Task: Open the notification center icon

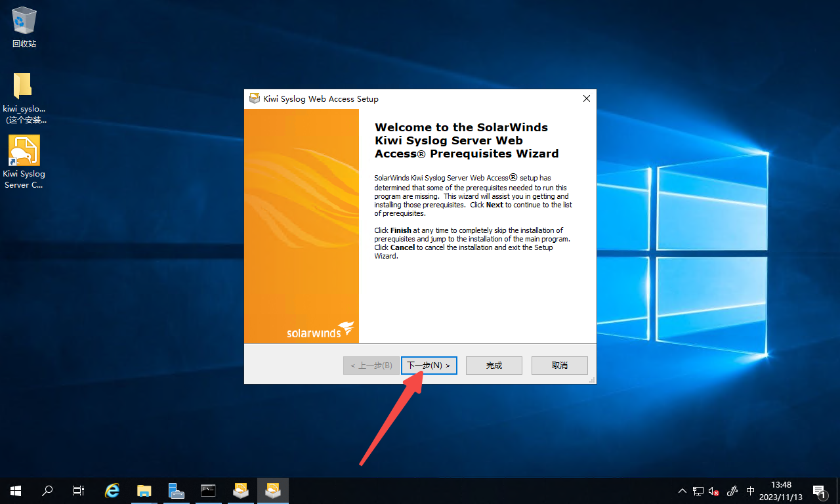Action: (x=820, y=491)
